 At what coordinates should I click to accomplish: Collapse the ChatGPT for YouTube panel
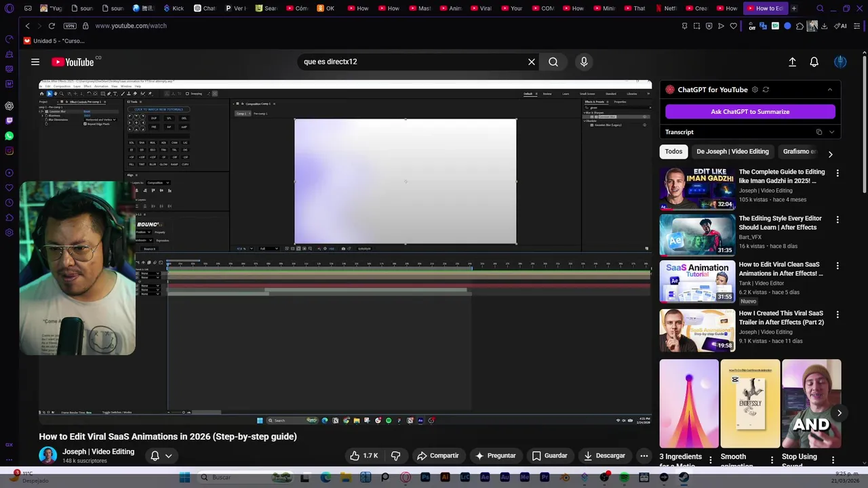(830, 89)
